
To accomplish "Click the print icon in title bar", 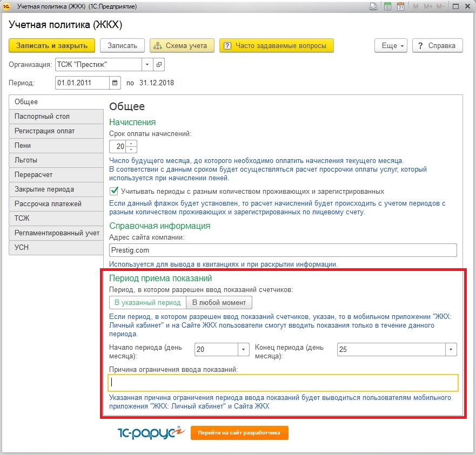I will pos(373,6).
